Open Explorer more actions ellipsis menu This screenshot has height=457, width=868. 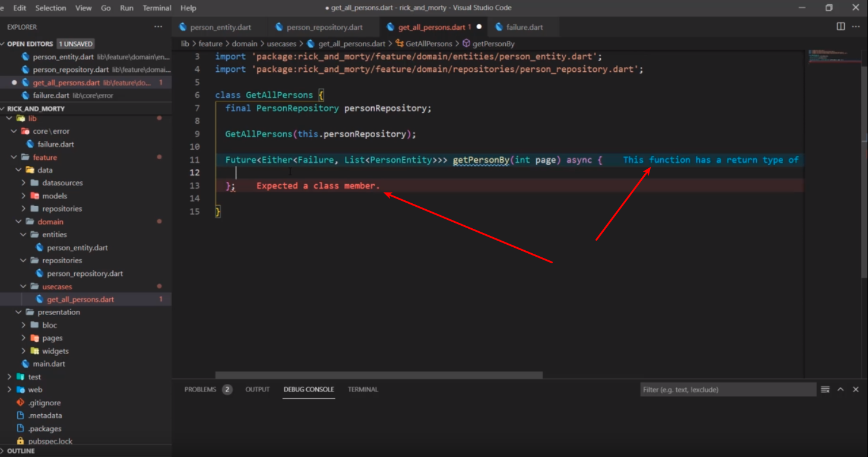[158, 27]
